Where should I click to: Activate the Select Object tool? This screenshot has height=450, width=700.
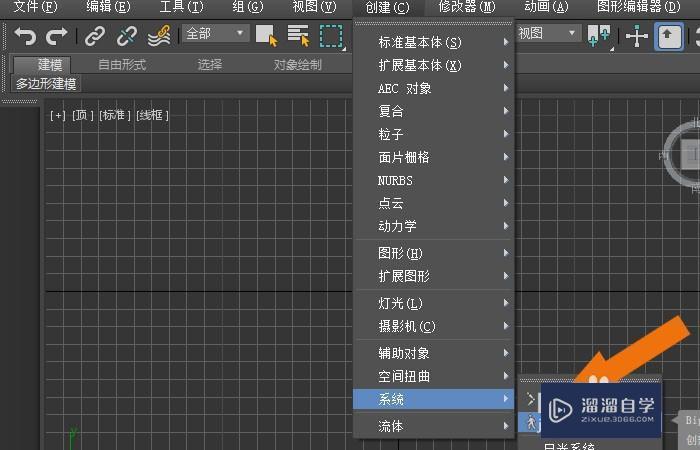coord(267,36)
